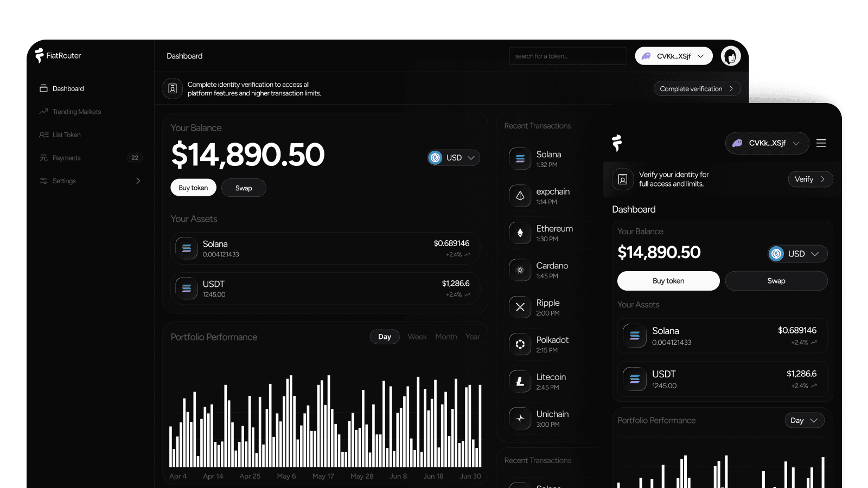Click Unichain icon in Recent Transactions

520,419
